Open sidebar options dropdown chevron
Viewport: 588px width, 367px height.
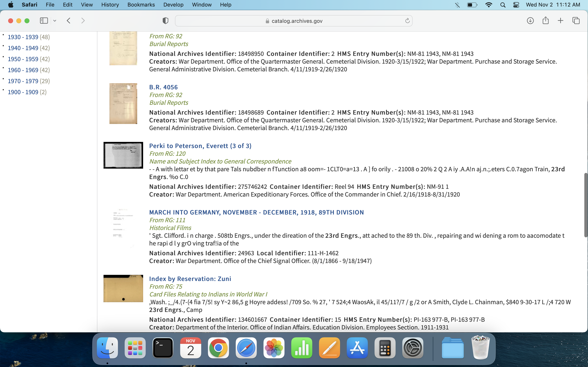point(55,21)
